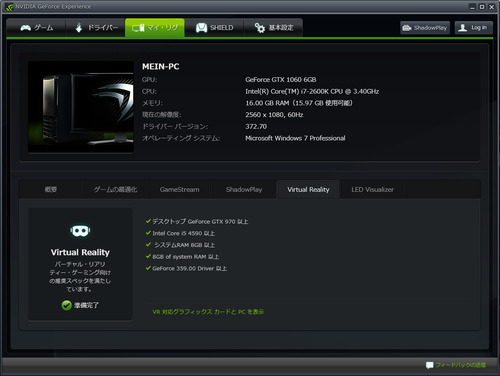The width and height of the screenshot is (500, 376).
Task: Click the checkmark beside Intel Core i5 4590 以上
Action: [x=148, y=233]
